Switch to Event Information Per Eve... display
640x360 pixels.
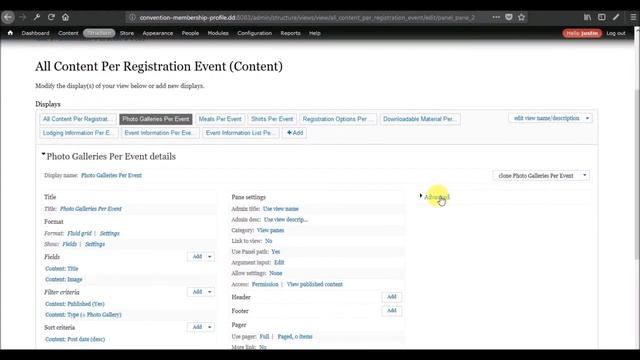click(160, 133)
